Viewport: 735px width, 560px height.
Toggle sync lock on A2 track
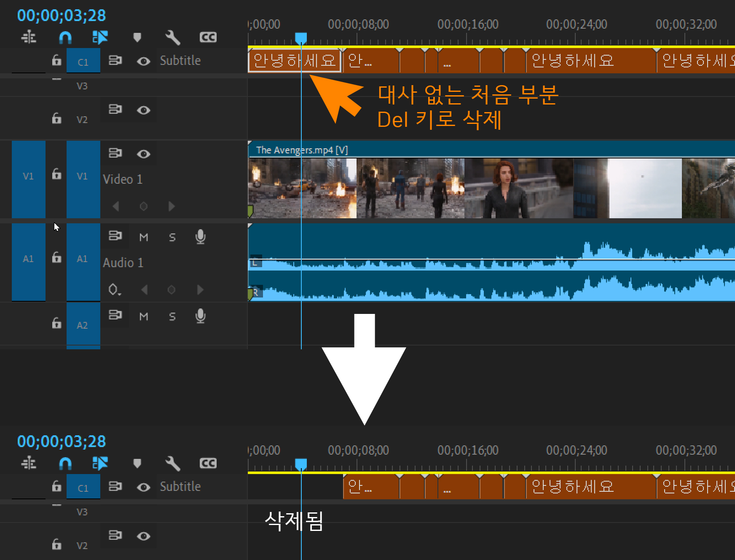(115, 314)
